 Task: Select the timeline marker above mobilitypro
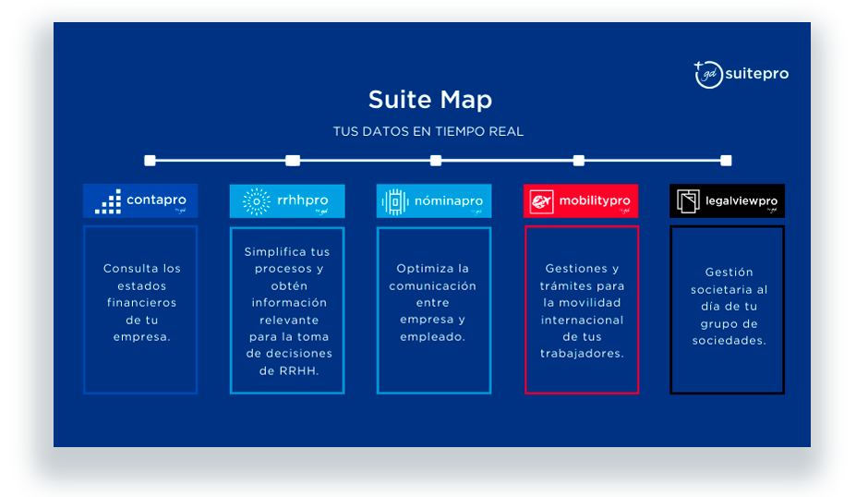pos(578,161)
